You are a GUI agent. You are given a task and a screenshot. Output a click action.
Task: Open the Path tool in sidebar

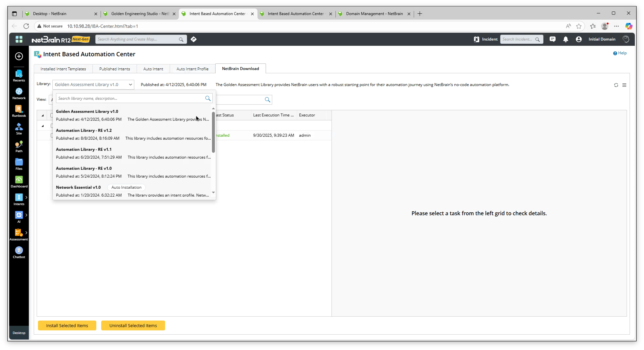coord(19,146)
